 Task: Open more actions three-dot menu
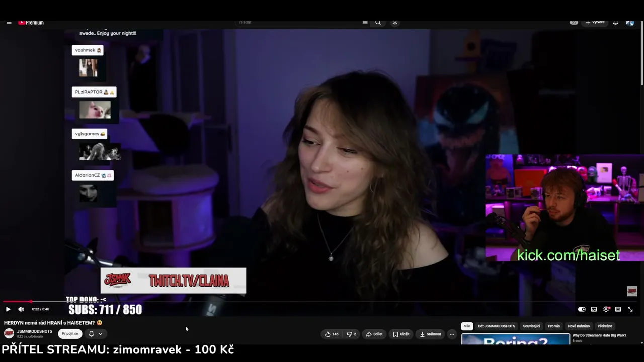pyautogui.click(x=452, y=334)
